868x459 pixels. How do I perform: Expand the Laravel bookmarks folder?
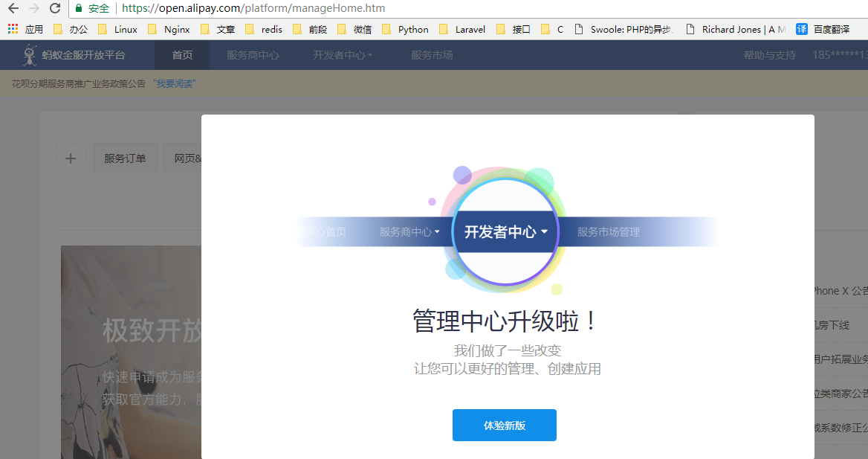pyautogui.click(x=462, y=30)
